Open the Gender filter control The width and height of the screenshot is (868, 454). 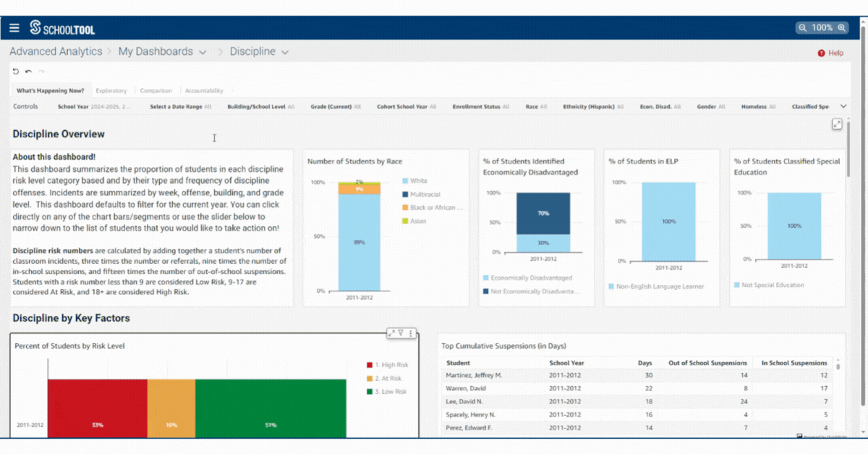[x=711, y=107]
